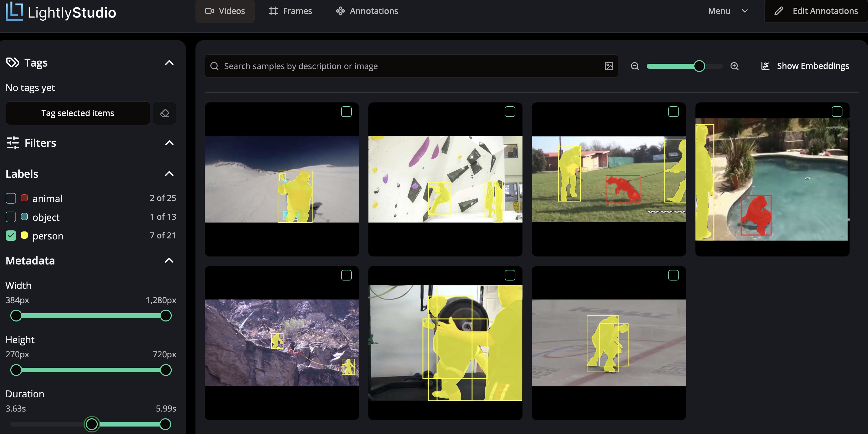
Task: Switch to the Frames tab
Action: pos(290,11)
